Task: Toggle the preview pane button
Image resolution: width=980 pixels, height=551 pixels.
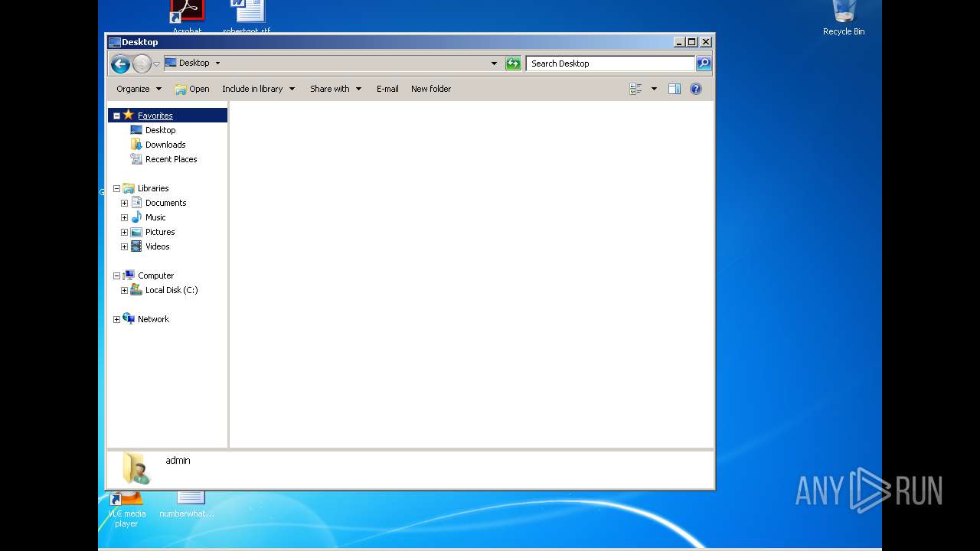Action: coord(675,89)
